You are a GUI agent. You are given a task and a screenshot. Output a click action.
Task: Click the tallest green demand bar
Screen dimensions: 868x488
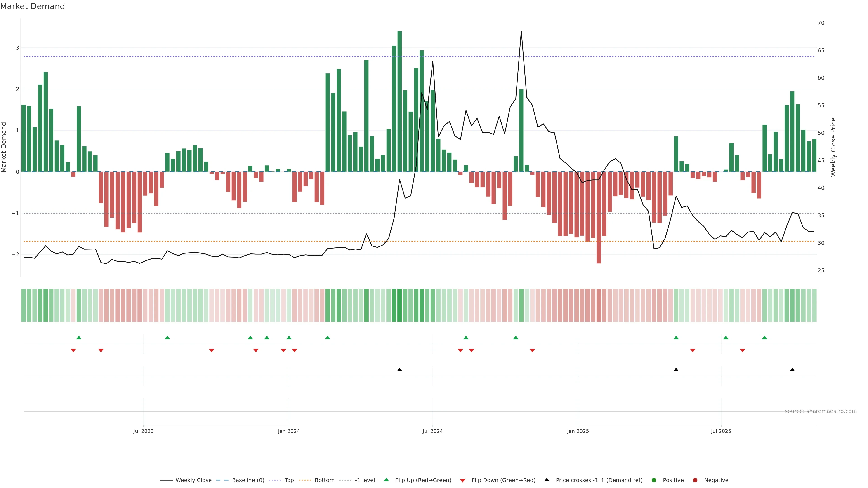[x=400, y=101]
